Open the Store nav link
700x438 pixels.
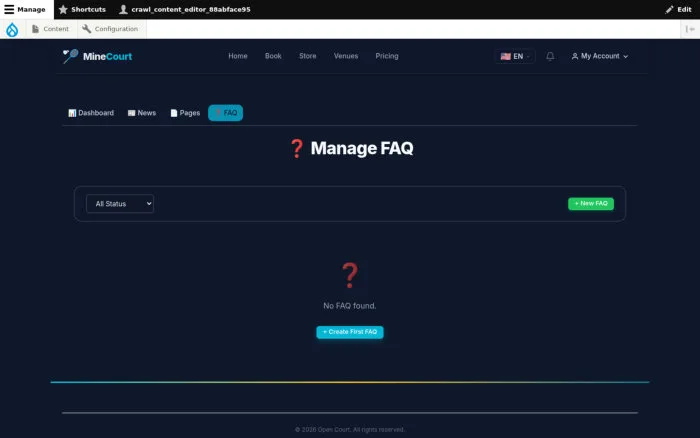pos(308,56)
